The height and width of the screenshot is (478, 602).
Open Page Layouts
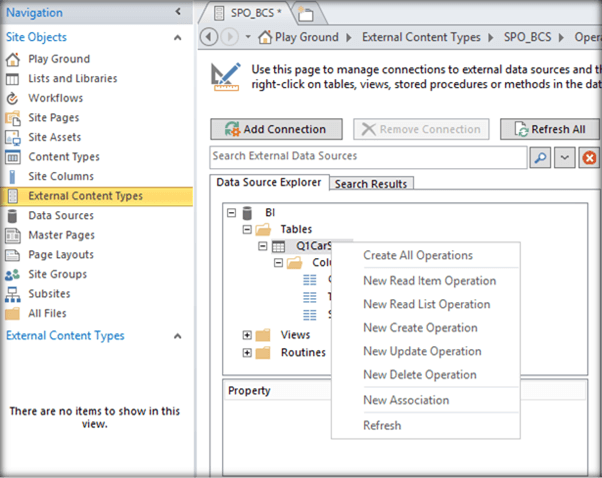(61, 255)
